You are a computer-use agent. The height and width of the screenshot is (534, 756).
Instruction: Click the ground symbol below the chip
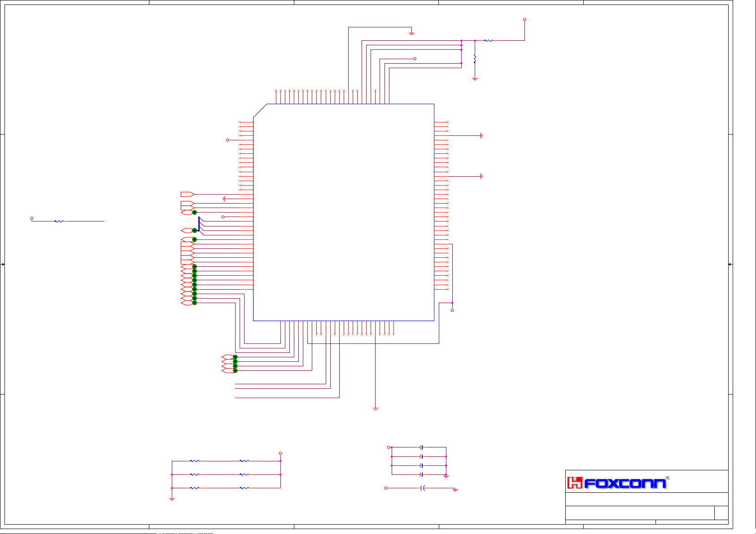pos(376,408)
